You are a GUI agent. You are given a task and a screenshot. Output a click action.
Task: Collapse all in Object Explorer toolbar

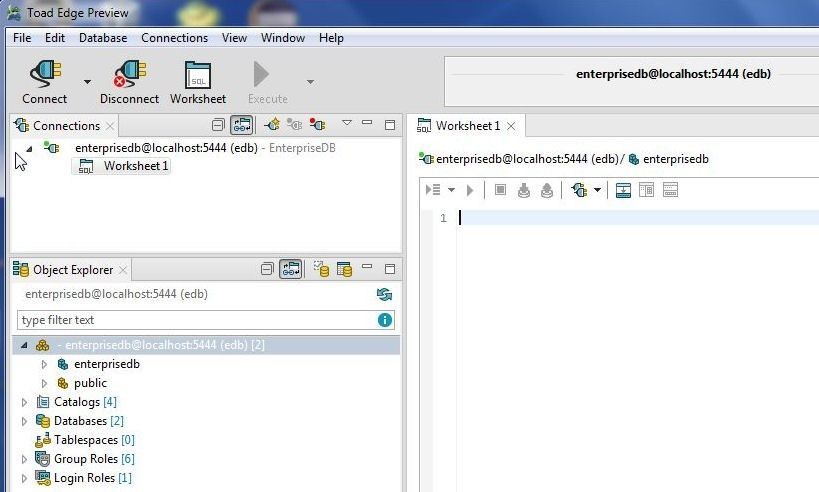[267, 269]
